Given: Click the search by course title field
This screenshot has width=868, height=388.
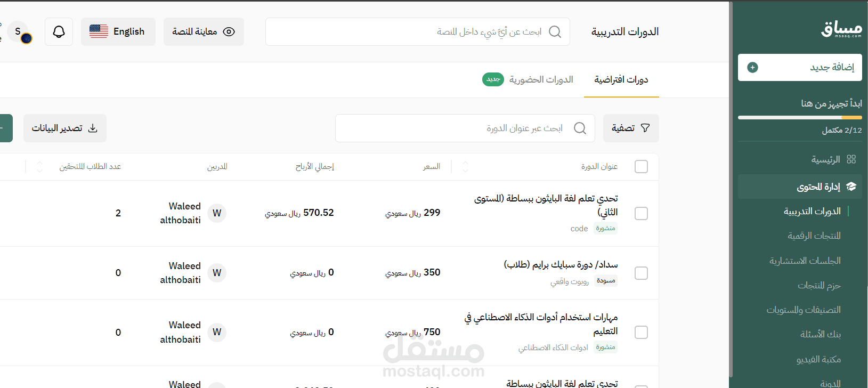Looking at the screenshot, I should [x=465, y=128].
